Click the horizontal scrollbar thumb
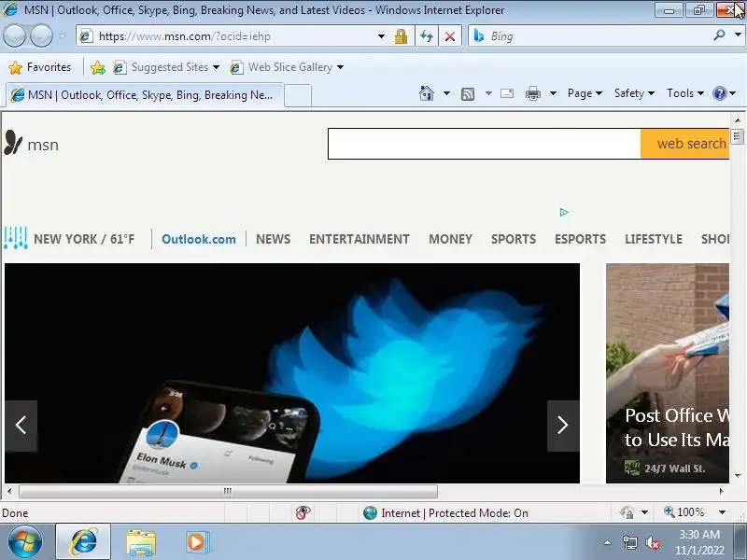Screen dimensions: 747x560 tap(228, 491)
